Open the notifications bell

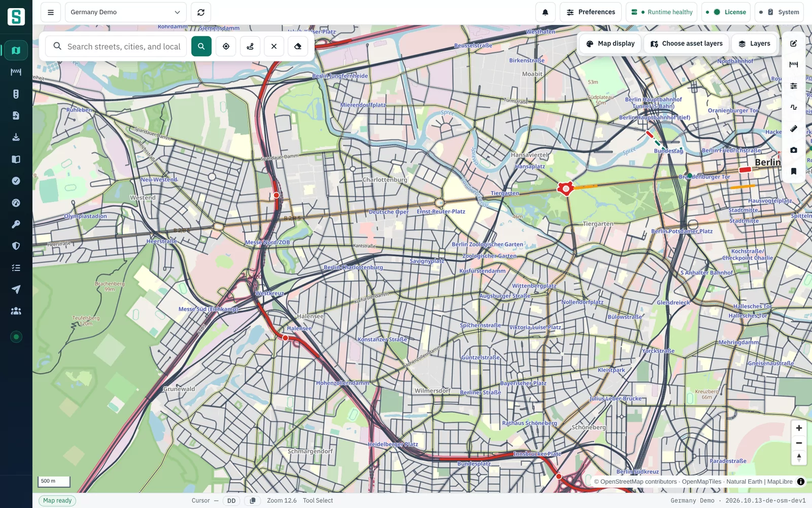[x=546, y=12]
